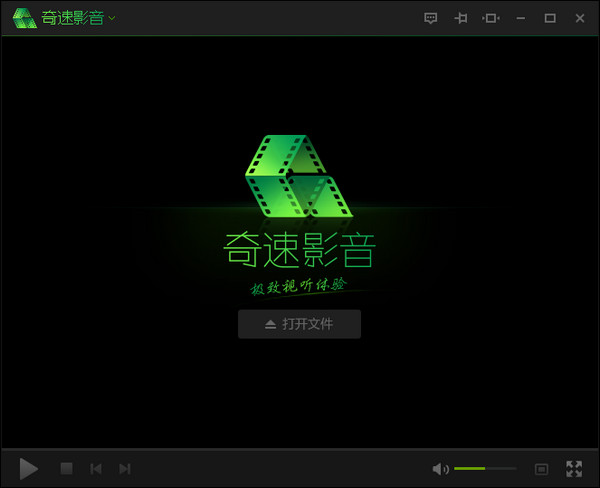Skip to the next track
This screenshot has height=488, width=600.
tap(125, 469)
